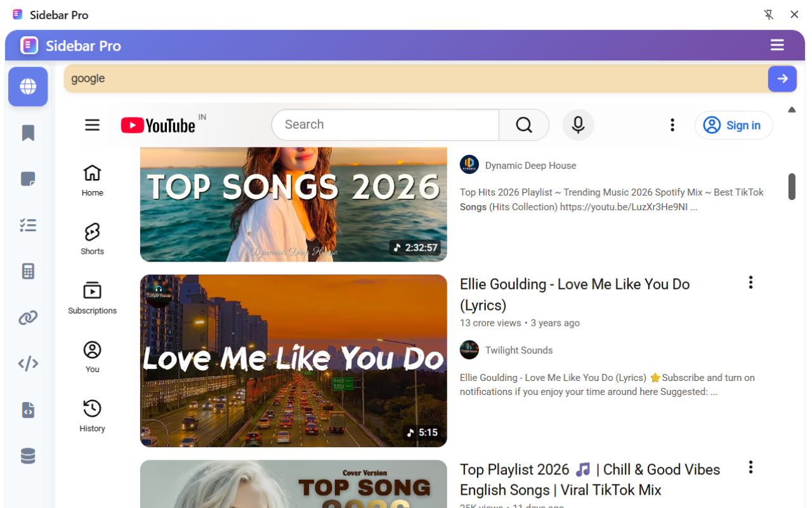Open options menu for Ellie Goulding video
The image size is (812, 508).
coord(750,283)
